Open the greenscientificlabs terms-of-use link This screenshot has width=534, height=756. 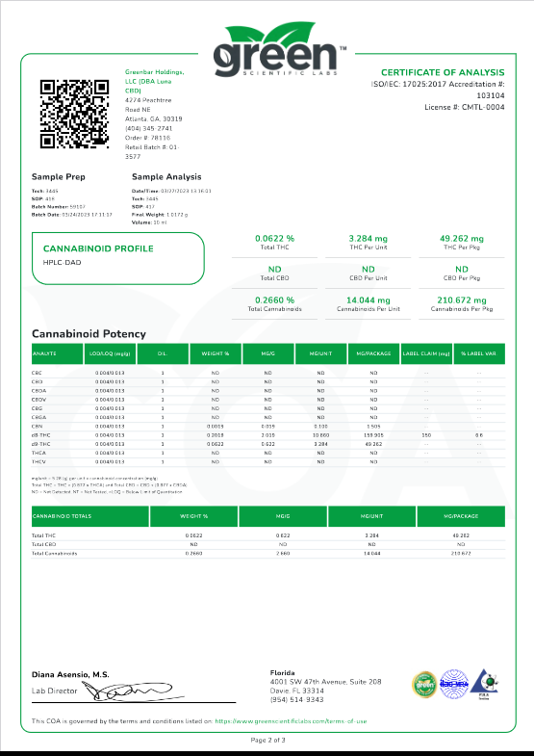pos(291,721)
